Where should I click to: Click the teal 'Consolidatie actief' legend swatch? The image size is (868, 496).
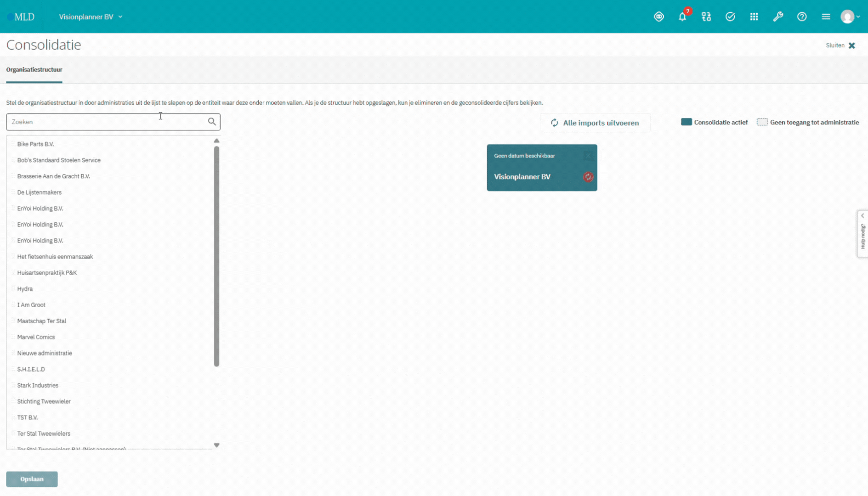point(686,122)
